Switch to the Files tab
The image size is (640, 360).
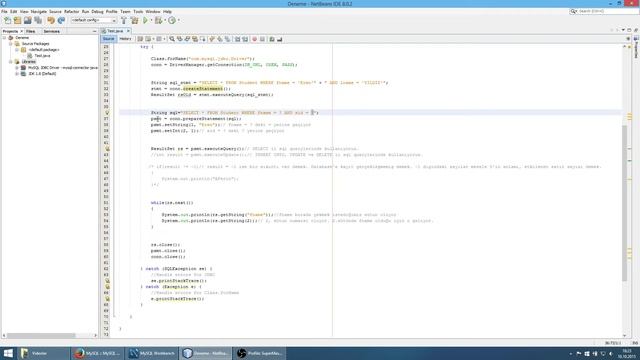point(31,31)
